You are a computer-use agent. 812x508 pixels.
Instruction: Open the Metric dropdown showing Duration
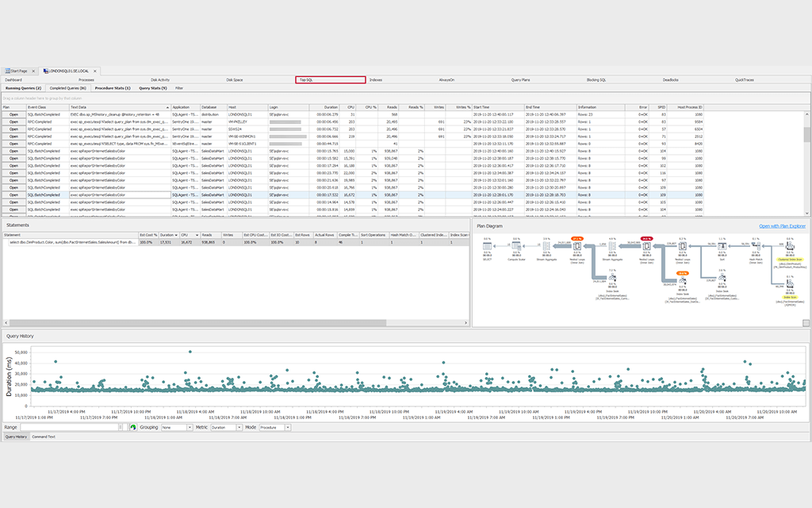coord(224,426)
